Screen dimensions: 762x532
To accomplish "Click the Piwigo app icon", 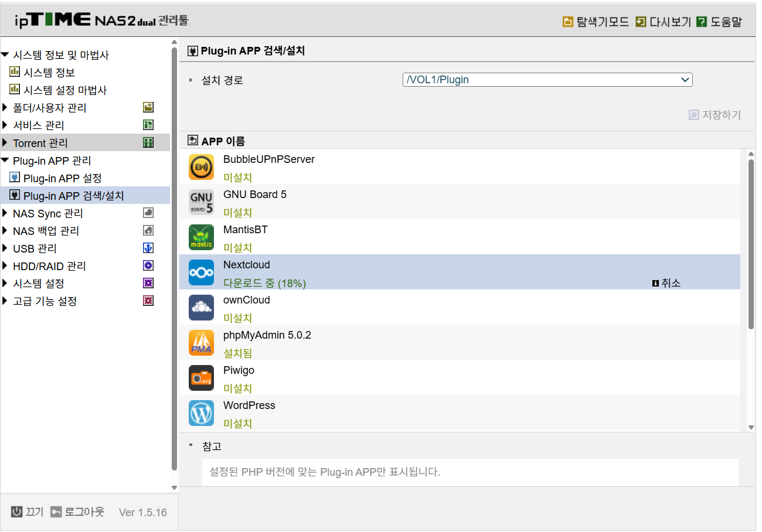I will 201,378.
